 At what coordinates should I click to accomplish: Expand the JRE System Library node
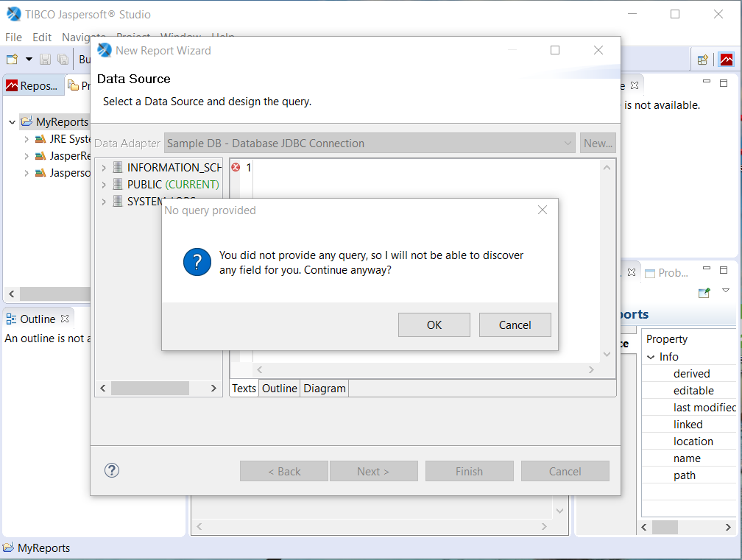(x=26, y=139)
